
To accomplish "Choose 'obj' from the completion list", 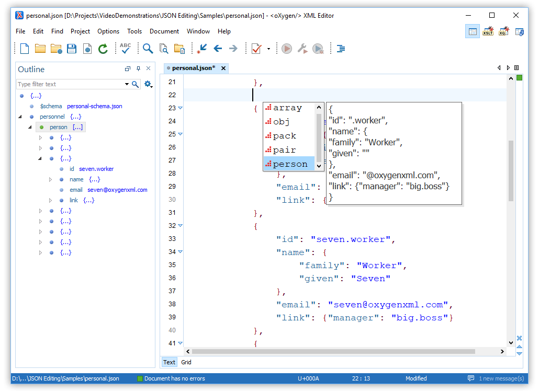I will (289, 122).
